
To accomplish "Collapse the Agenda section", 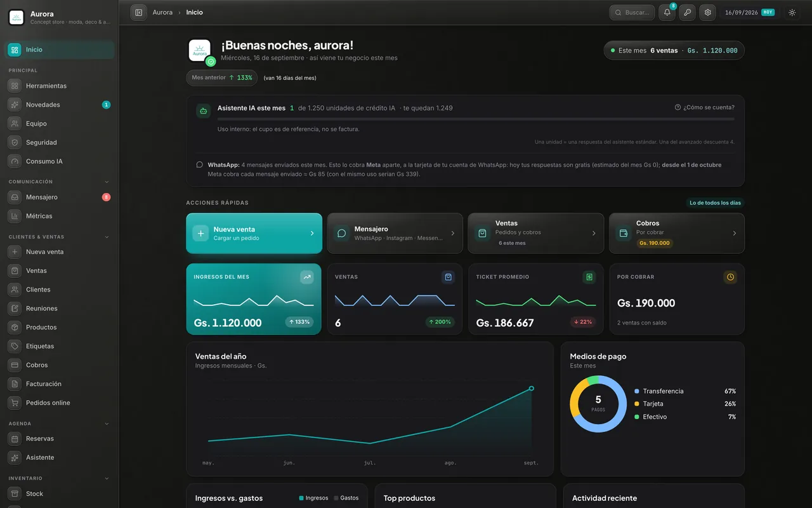I will (107, 424).
